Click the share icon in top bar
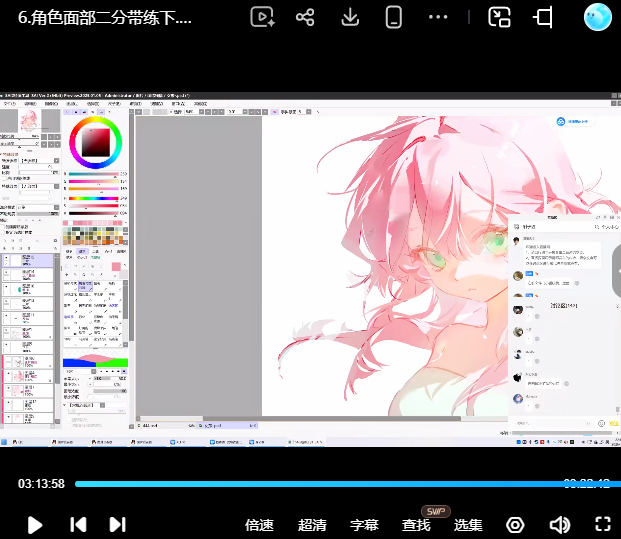 (305, 17)
